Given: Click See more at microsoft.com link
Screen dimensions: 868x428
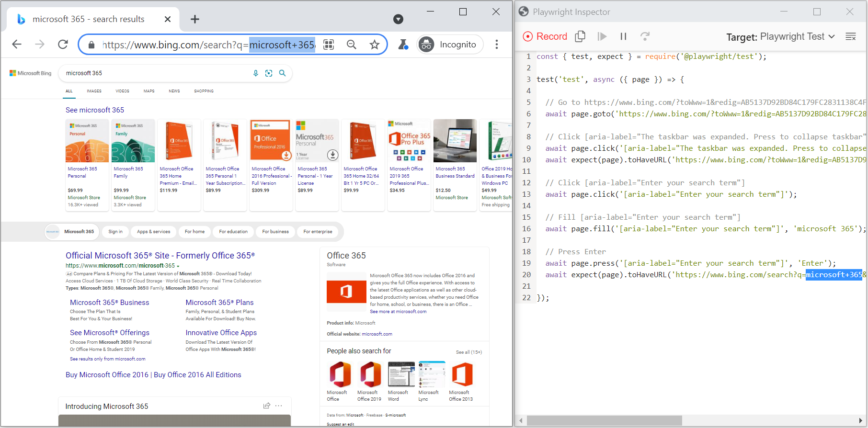Looking at the screenshot, I should [x=398, y=312].
